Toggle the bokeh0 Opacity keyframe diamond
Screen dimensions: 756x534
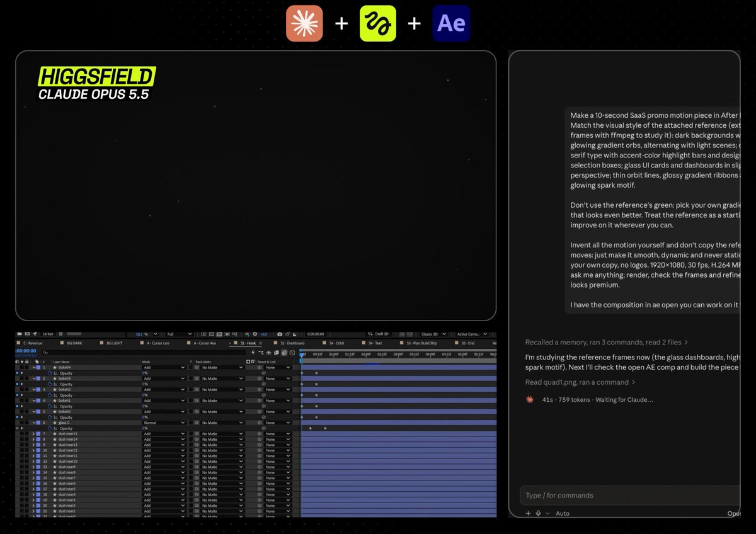pyautogui.click(x=17, y=418)
